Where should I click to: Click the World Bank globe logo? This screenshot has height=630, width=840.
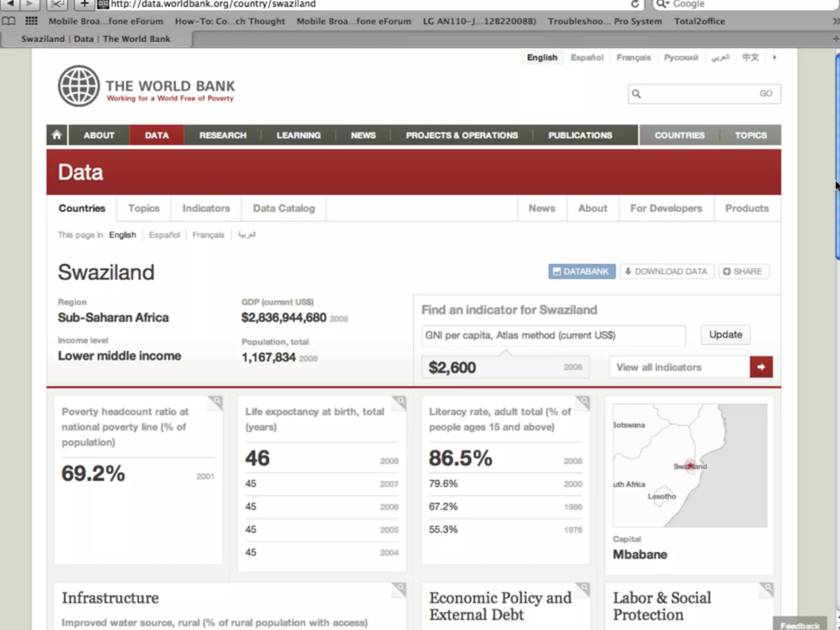pos(79,86)
